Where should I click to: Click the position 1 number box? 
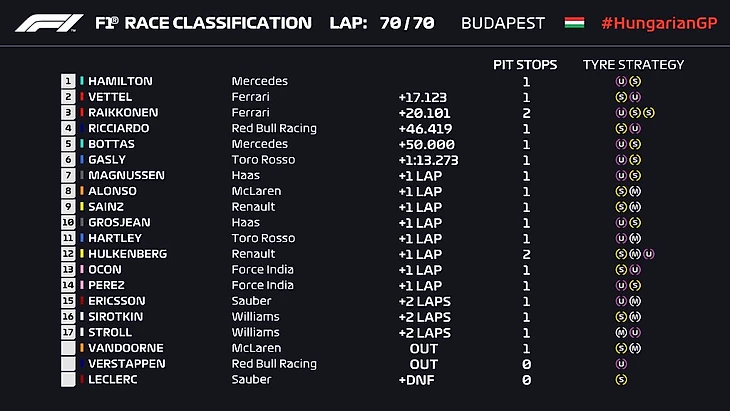click(68, 81)
